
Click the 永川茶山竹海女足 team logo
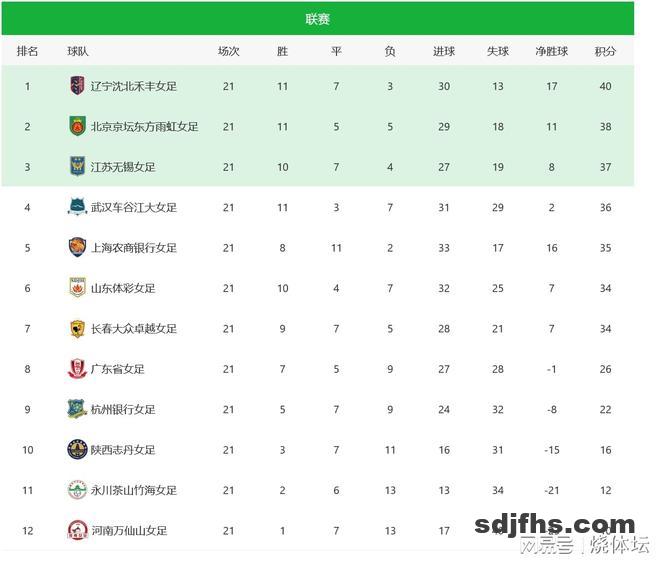pos(77,490)
